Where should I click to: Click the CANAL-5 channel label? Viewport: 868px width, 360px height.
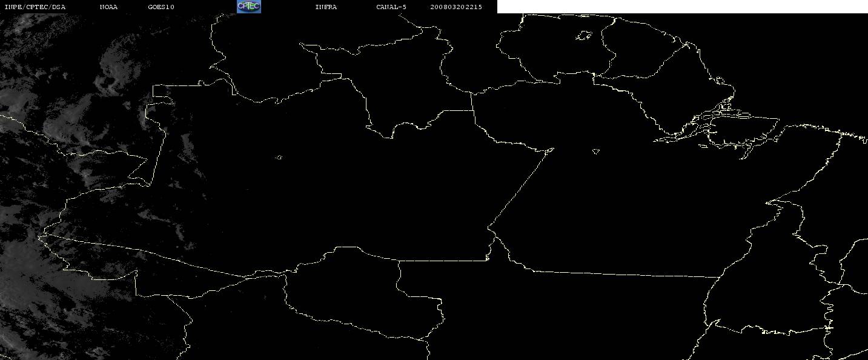click(x=391, y=7)
